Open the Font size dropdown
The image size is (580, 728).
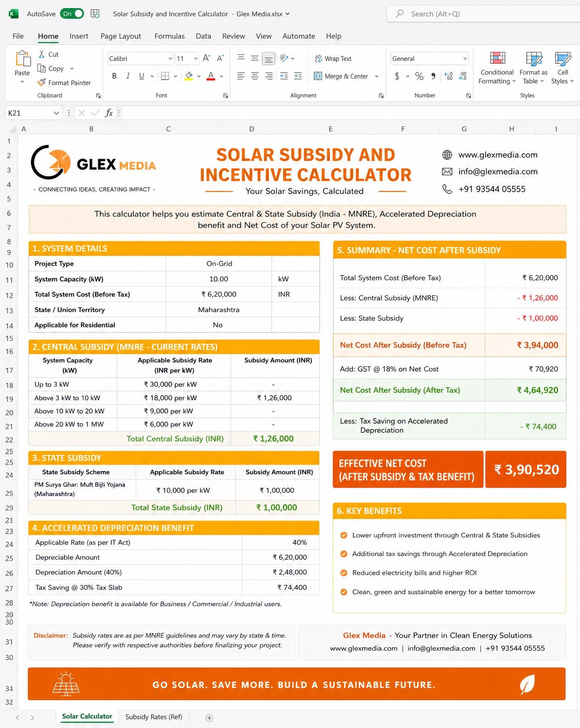(x=196, y=59)
